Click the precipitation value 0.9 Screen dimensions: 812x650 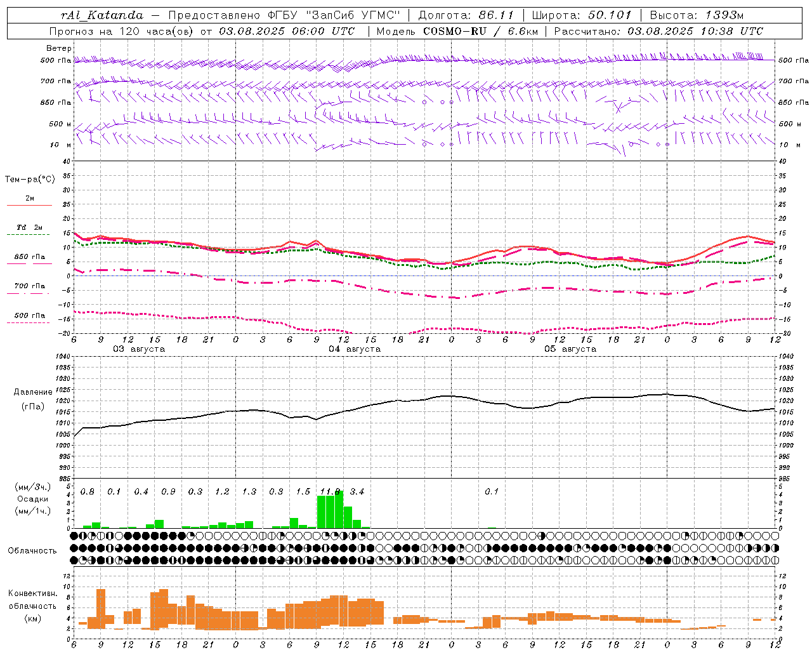click(168, 492)
